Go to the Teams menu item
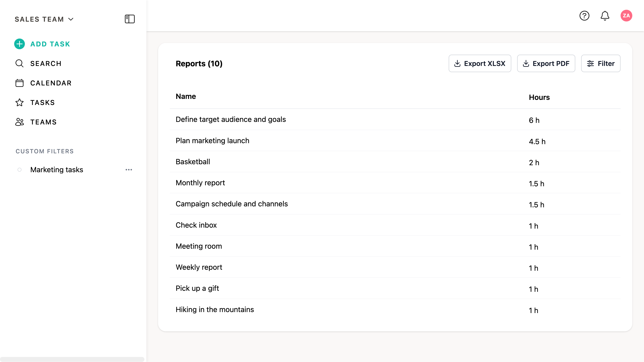 tap(43, 122)
